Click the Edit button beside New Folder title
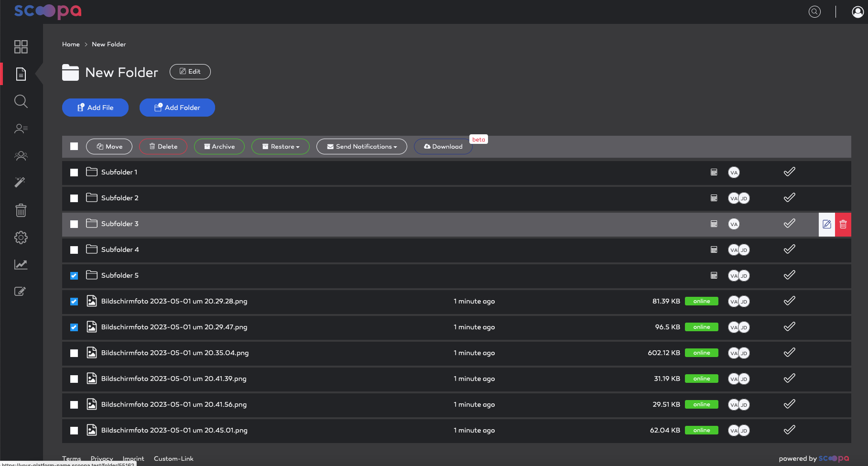The image size is (868, 466). (190, 72)
